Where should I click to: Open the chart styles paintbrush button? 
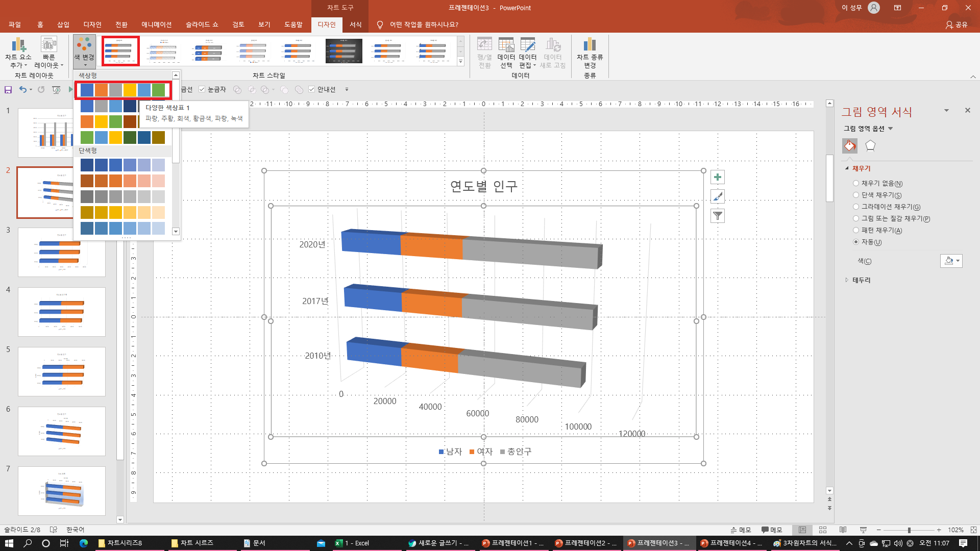point(718,196)
